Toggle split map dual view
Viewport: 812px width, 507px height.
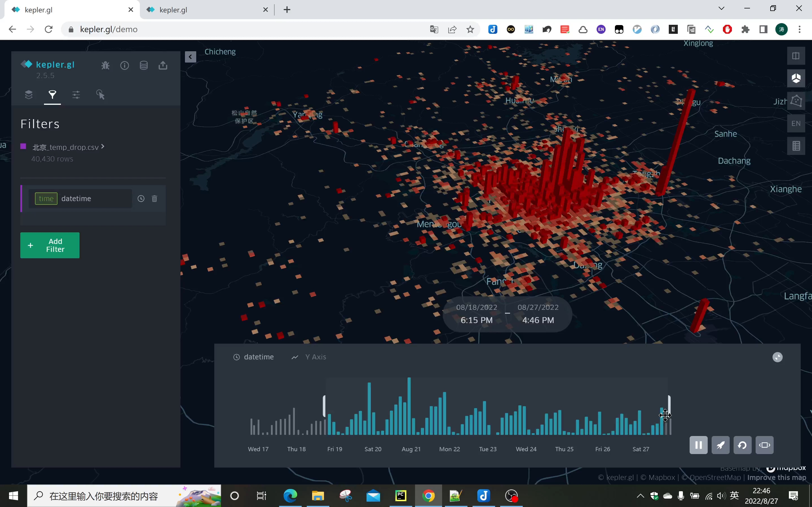pos(796,56)
